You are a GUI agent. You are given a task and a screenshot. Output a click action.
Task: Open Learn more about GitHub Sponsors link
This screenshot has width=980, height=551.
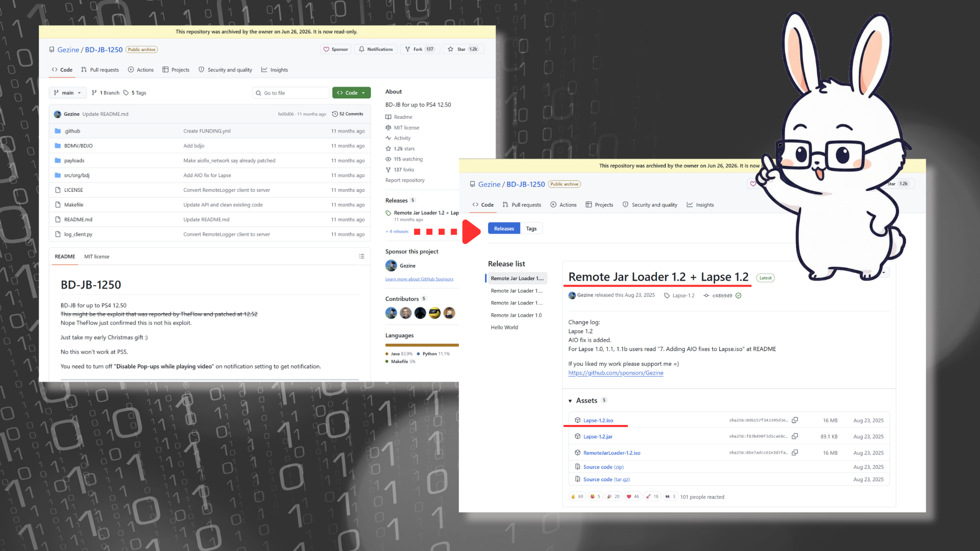click(x=419, y=279)
